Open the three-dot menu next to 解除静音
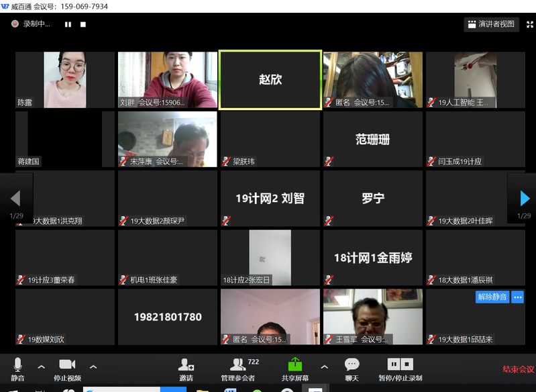The image size is (536, 392). [x=517, y=297]
